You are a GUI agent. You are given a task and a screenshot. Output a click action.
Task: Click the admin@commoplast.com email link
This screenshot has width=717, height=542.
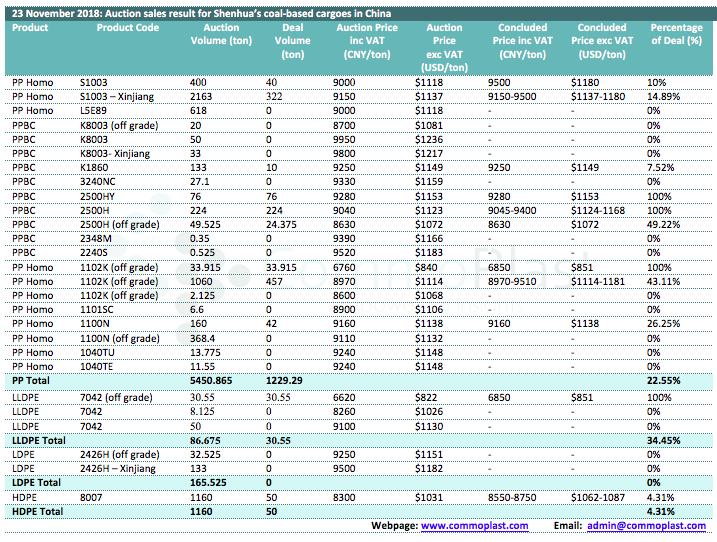coord(646,526)
